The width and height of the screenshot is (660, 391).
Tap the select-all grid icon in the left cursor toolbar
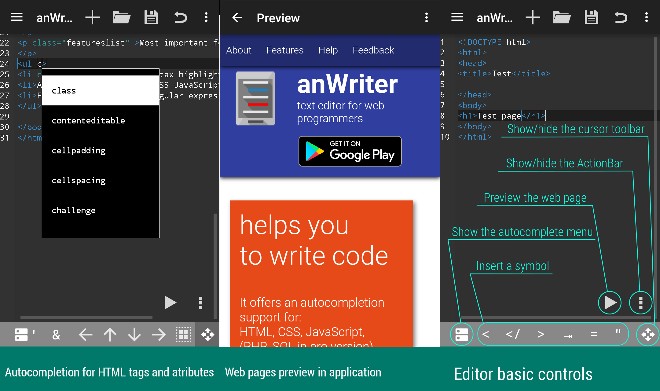pyautogui.click(x=184, y=335)
